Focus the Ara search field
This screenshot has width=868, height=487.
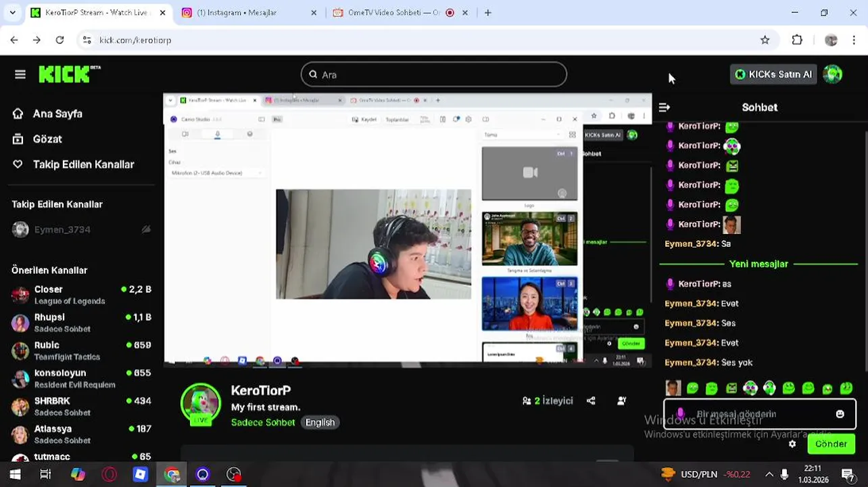(433, 74)
